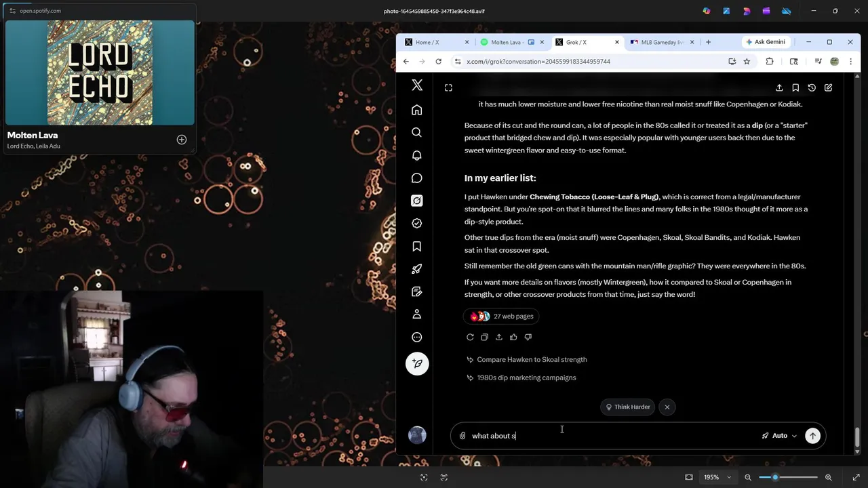Switch to the MLB Gameday tab

(661, 42)
